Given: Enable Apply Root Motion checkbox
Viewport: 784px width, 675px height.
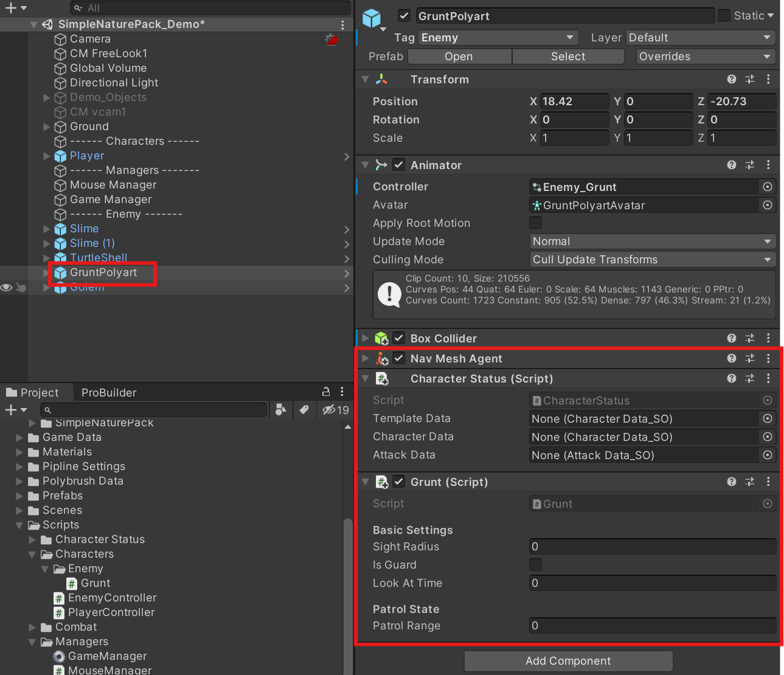Looking at the screenshot, I should tap(535, 223).
